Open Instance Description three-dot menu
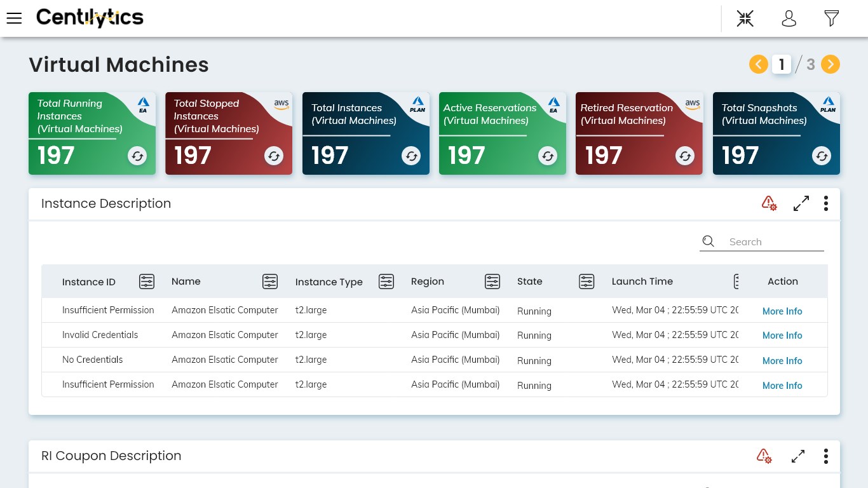The image size is (868, 488). 826,203
